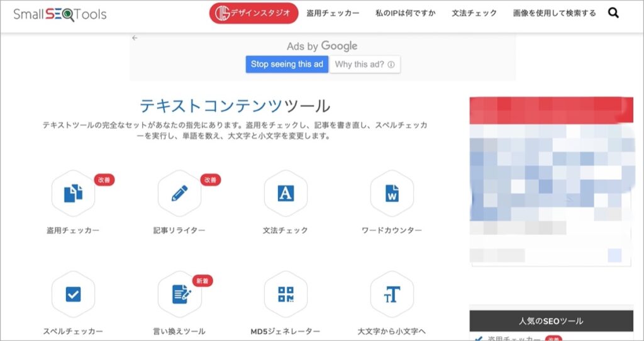
Task: Click the 人気のSEOツール sidebar header
Action: pyautogui.click(x=551, y=321)
